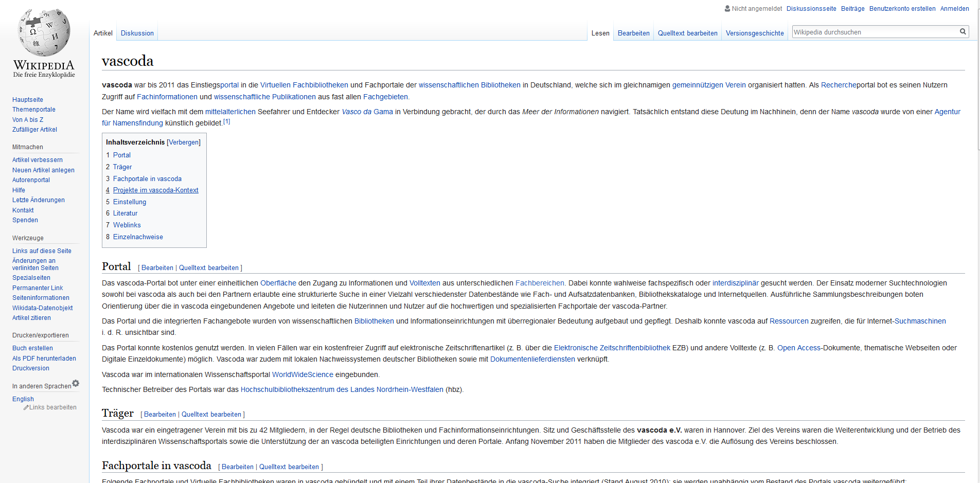Jump to contents entry Fachportale in vascoda
Image resolution: width=980 pixels, height=483 pixels.
(x=144, y=178)
